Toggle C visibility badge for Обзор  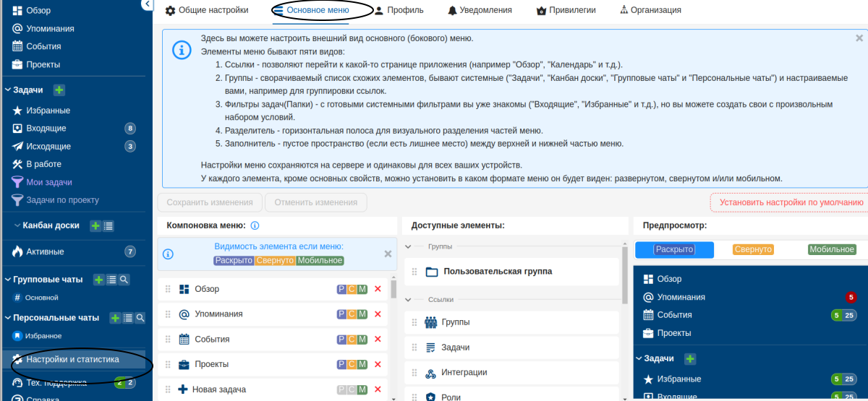(352, 289)
